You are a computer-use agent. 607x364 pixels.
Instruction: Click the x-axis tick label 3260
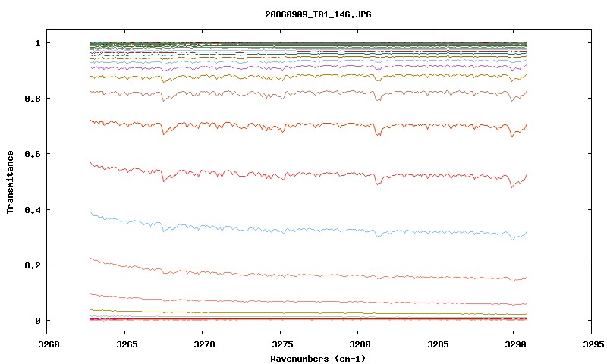[x=49, y=344]
